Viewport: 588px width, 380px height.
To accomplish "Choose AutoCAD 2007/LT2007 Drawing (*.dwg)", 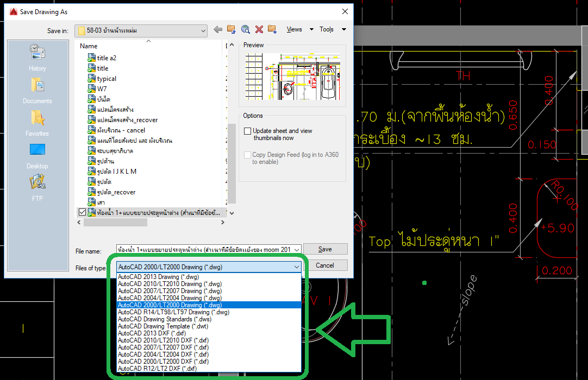I will click(x=209, y=291).
